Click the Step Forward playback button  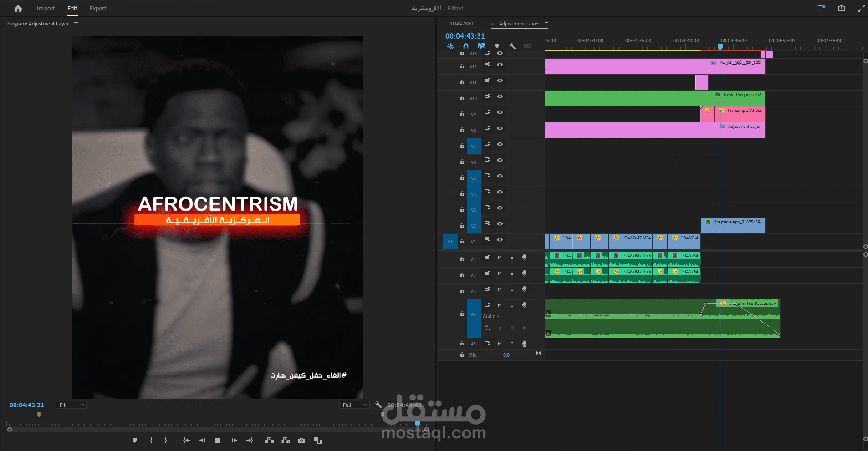coord(234,440)
